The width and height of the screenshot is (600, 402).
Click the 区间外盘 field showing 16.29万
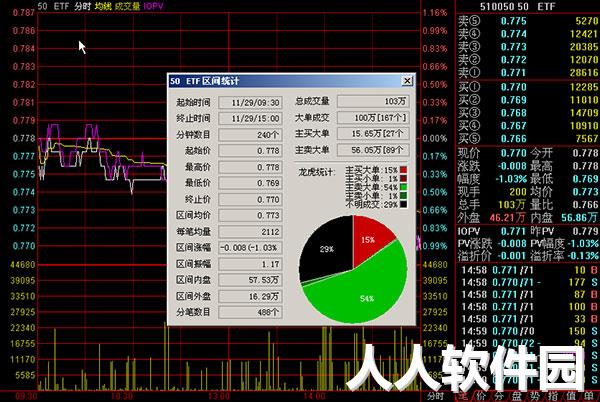(x=251, y=296)
